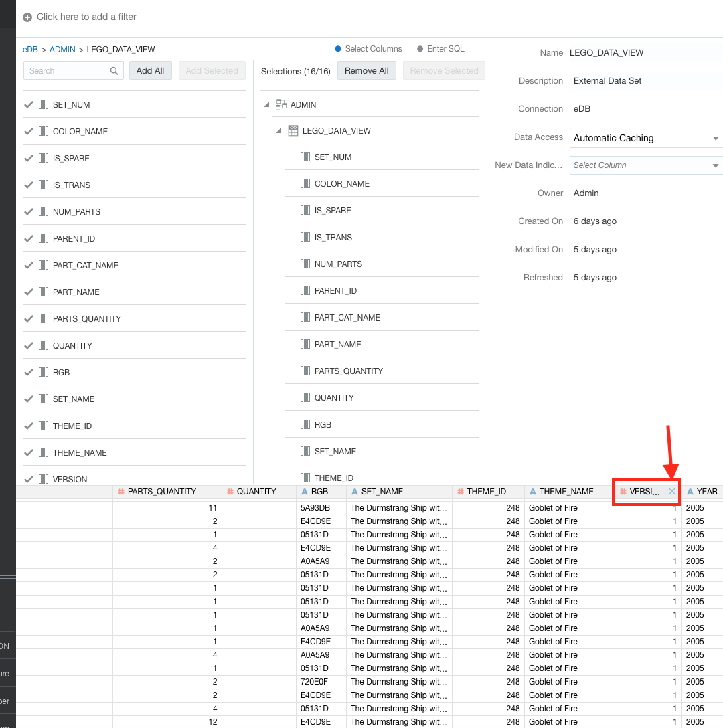Select COLOR_NAME in the Selections tree

pyautogui.click(x=342, y=184)
